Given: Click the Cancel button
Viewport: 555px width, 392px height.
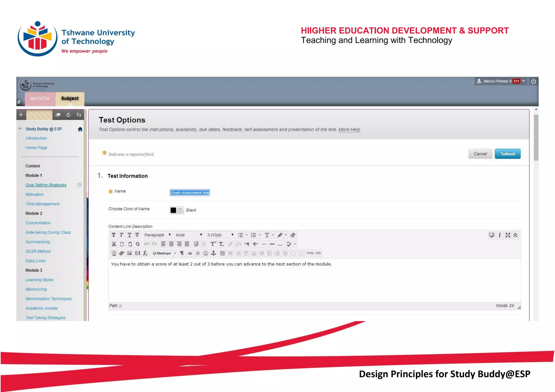Looking at the screenshot, I should [x=480, y=154].
